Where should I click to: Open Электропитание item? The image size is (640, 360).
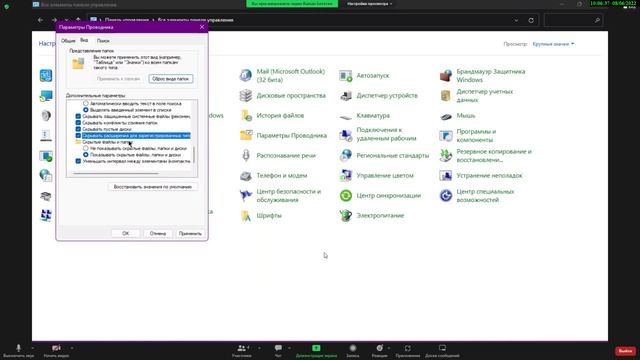coord(372,216)
